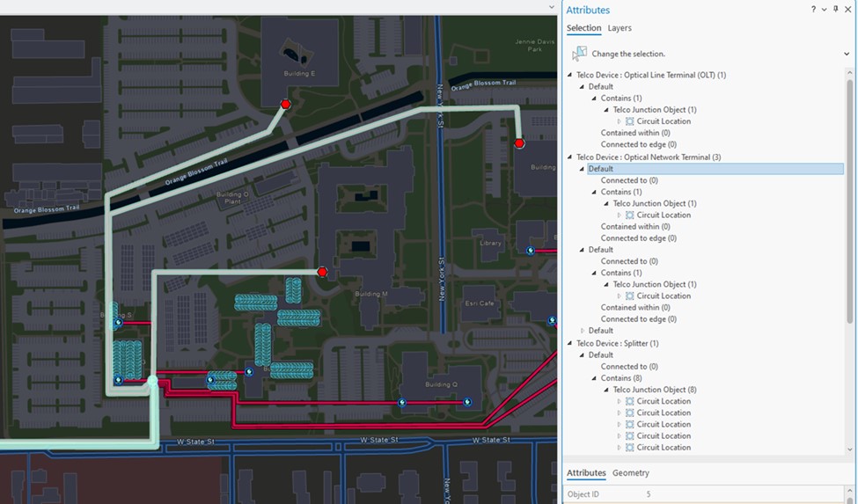Click Circuit Location icon under Optical Line Terminal
Screen dimensions: 858x504
(629, 121)
